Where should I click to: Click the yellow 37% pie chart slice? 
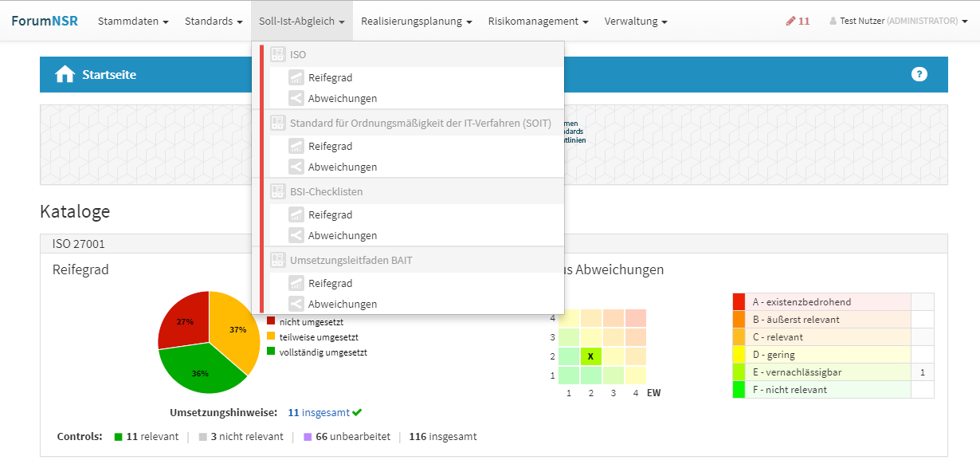237,328
